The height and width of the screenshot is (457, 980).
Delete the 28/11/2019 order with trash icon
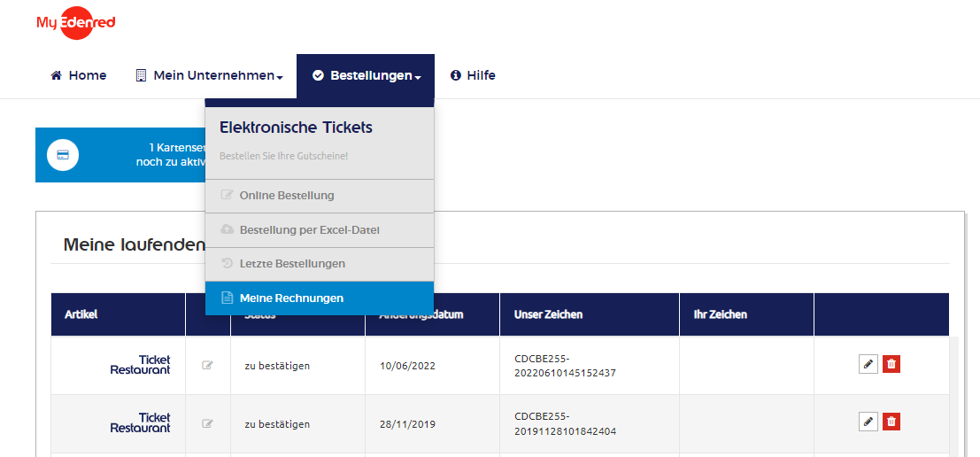tap(891, 422)
